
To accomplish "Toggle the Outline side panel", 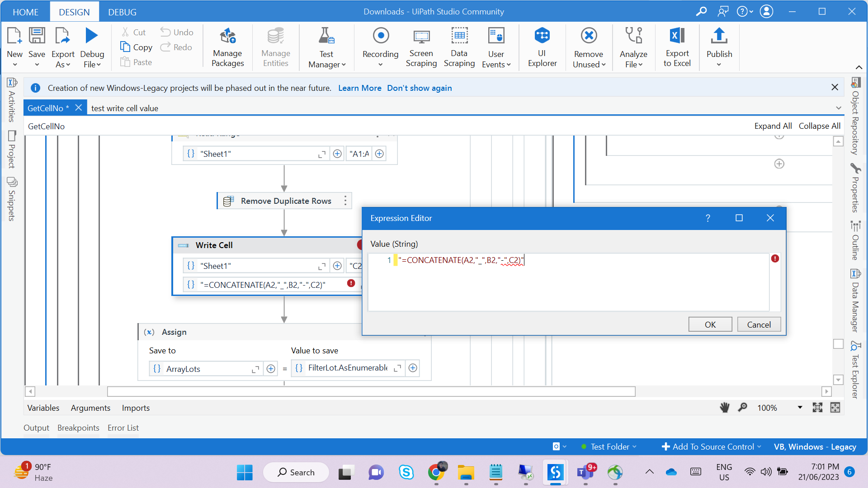I will 855,241.
